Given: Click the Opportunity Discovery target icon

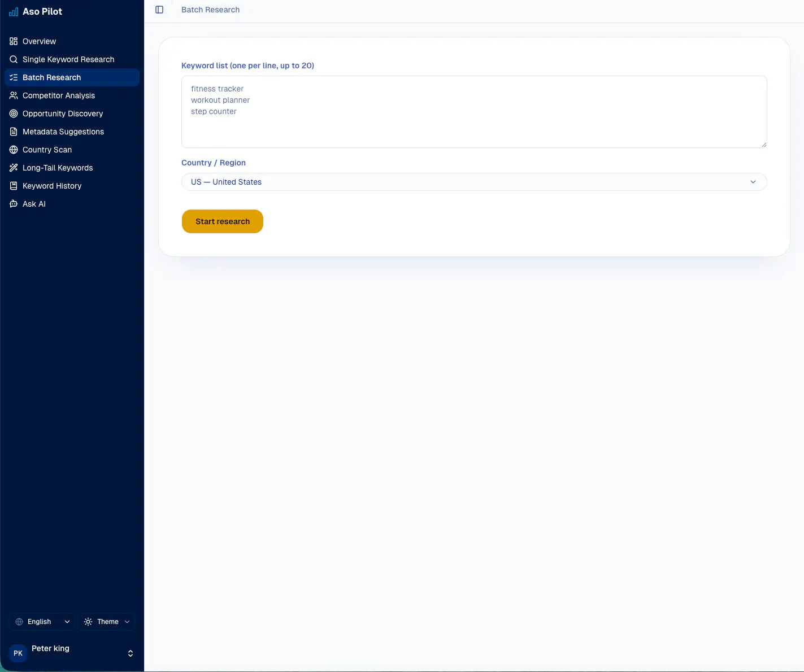Looking at the screenshot, I should tap(14, 114).
